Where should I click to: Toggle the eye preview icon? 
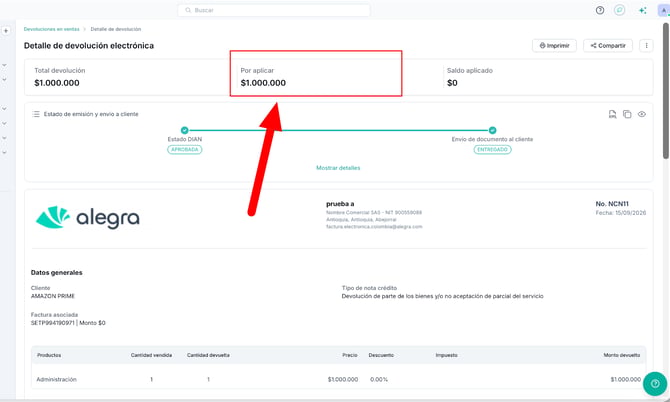pos(642,114)
